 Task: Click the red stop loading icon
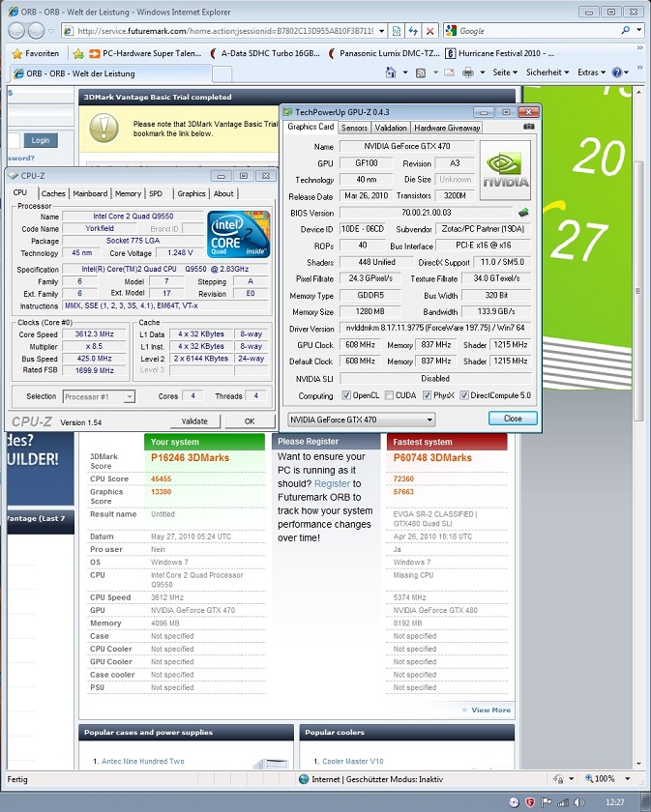point(429,31)
